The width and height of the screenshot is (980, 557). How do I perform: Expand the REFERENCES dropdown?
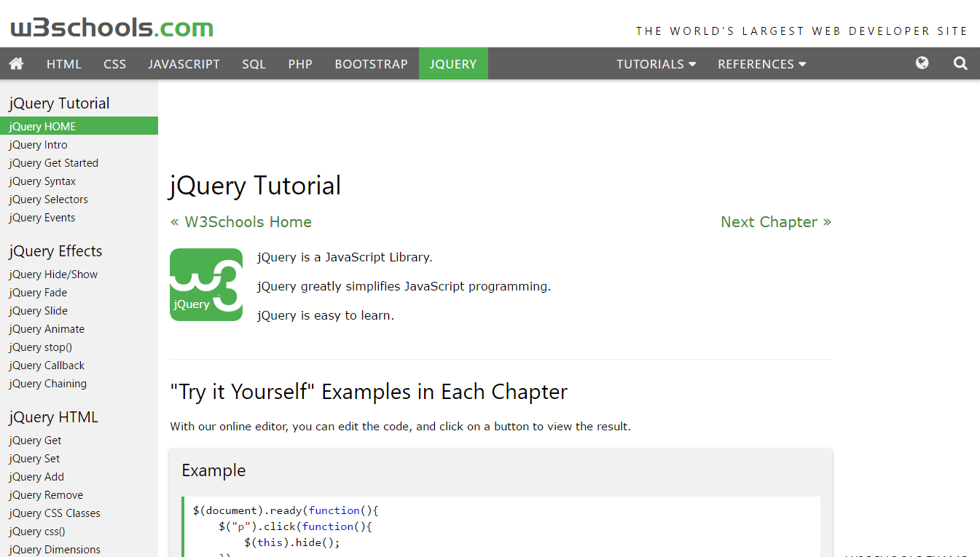(762, 64)
